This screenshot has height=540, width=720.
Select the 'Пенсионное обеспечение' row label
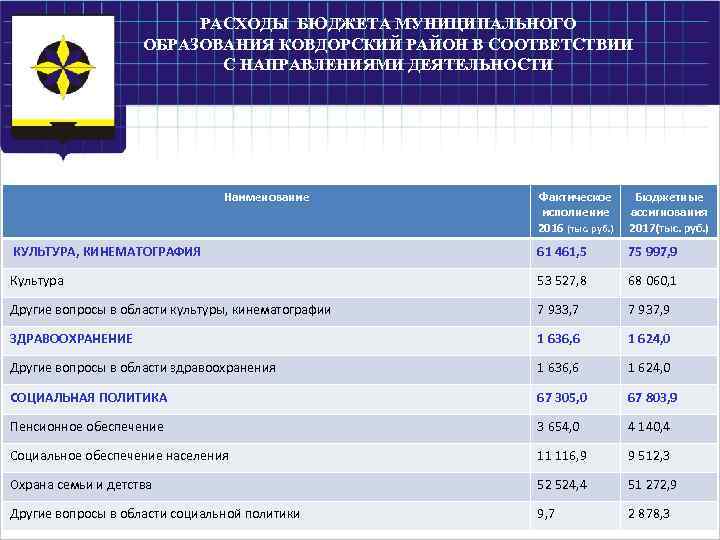[x=87, y=427]
